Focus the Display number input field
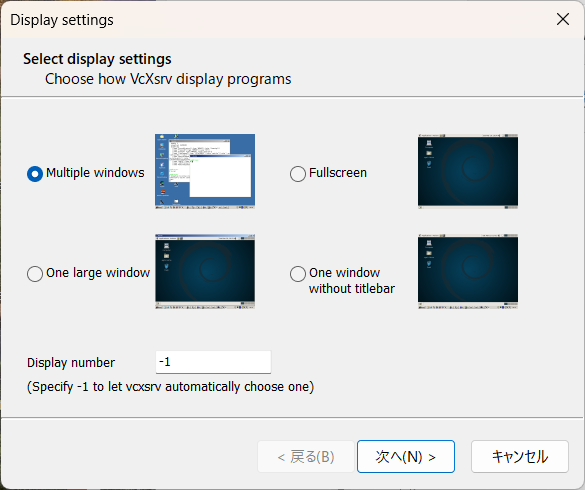 click(213, 362)
